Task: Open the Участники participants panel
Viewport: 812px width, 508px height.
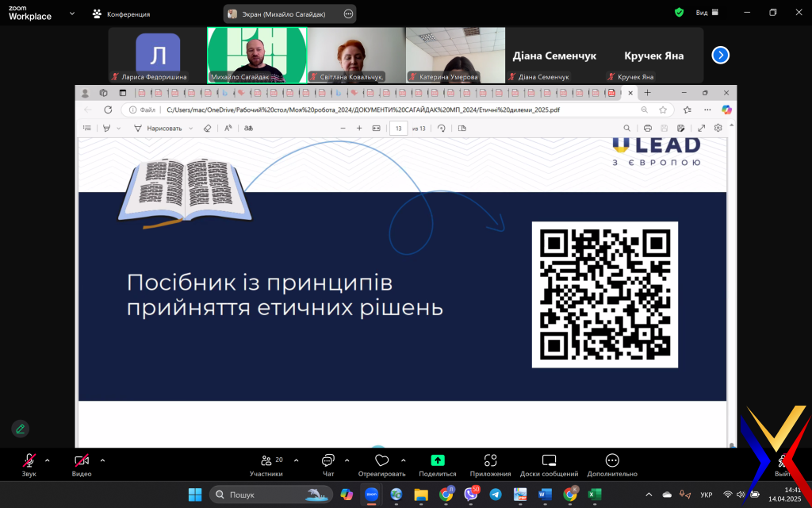Action: [x=266, y=465]
